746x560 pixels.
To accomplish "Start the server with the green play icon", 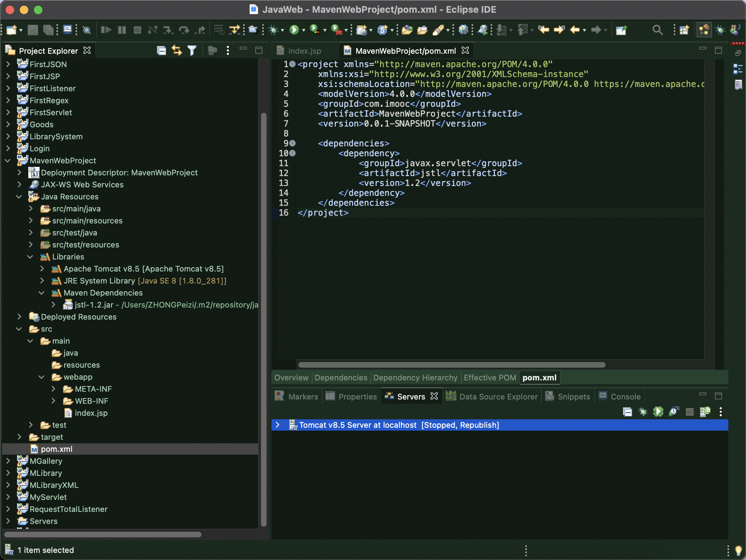I will click(658, 412).
